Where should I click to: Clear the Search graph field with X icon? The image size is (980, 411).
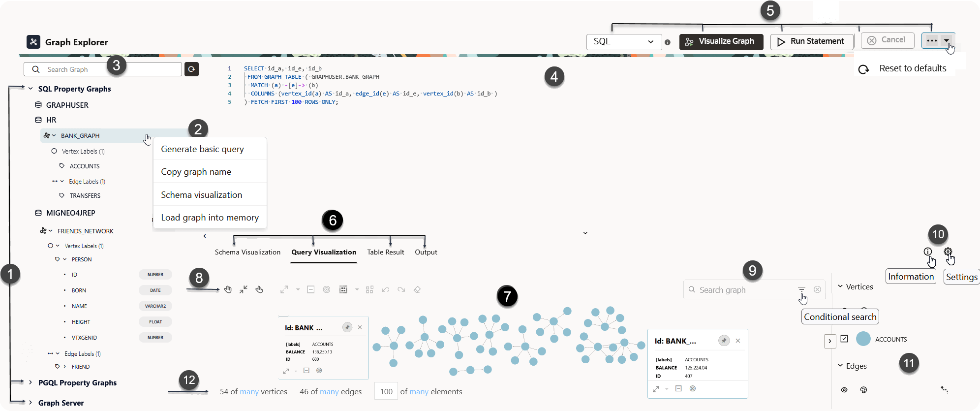817,289
